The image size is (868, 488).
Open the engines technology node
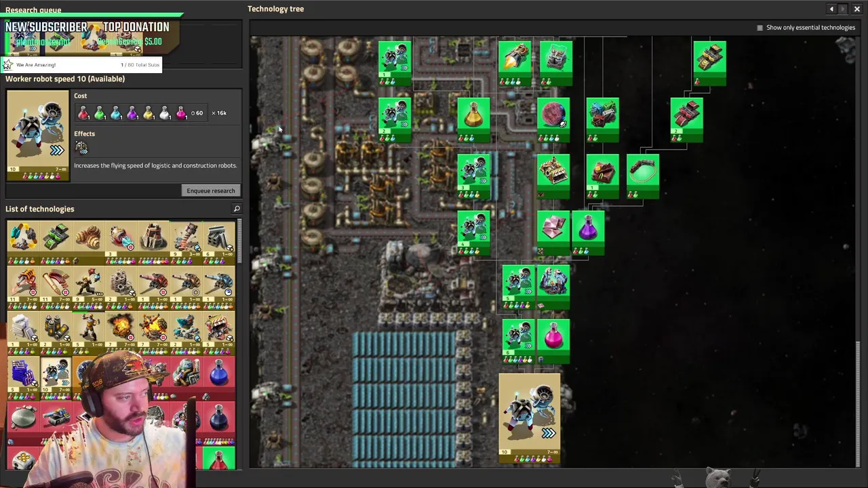603,120
